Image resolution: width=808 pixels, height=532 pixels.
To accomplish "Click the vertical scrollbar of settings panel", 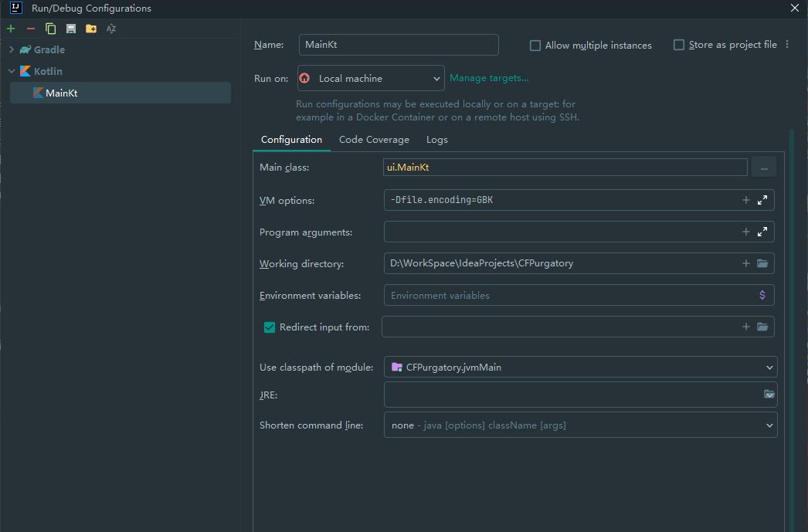I will [792, 330].
